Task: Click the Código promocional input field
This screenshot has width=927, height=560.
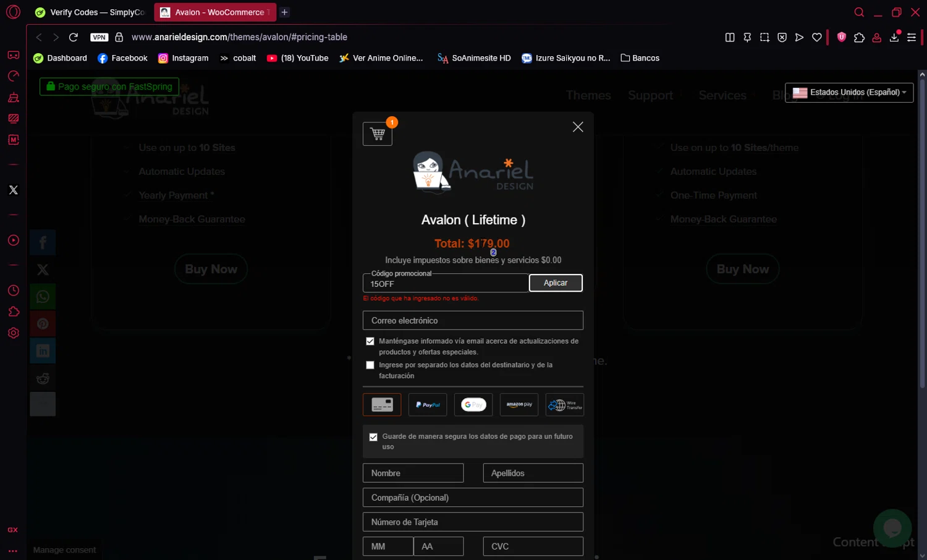Action: pyautogui.click(x=446, y=284)
